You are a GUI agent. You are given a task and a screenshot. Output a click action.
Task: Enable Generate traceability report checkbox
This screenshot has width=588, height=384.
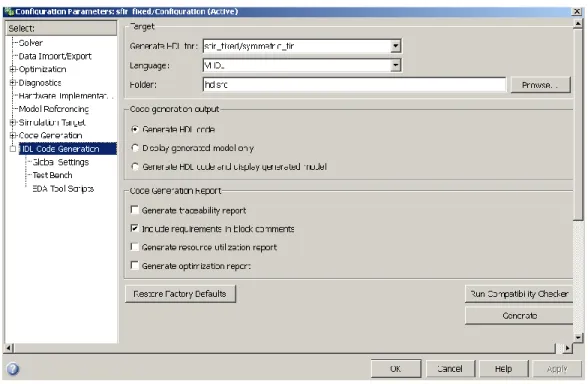(x=134, y=210)
